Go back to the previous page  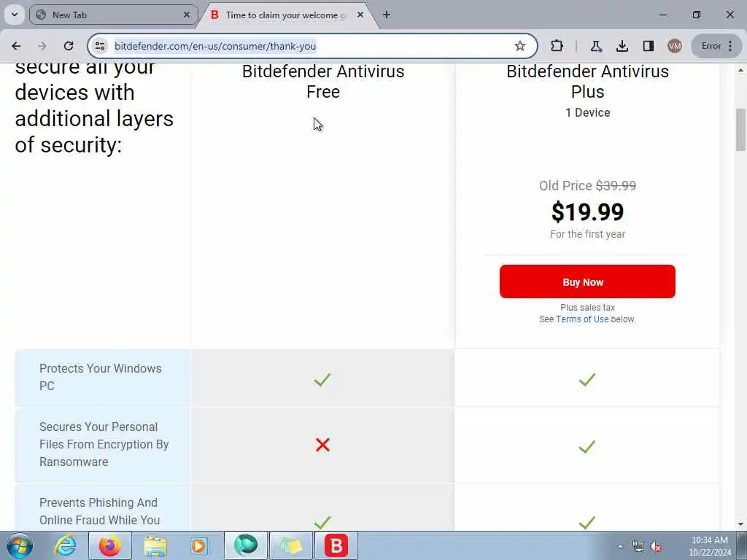tap(16, 46)
